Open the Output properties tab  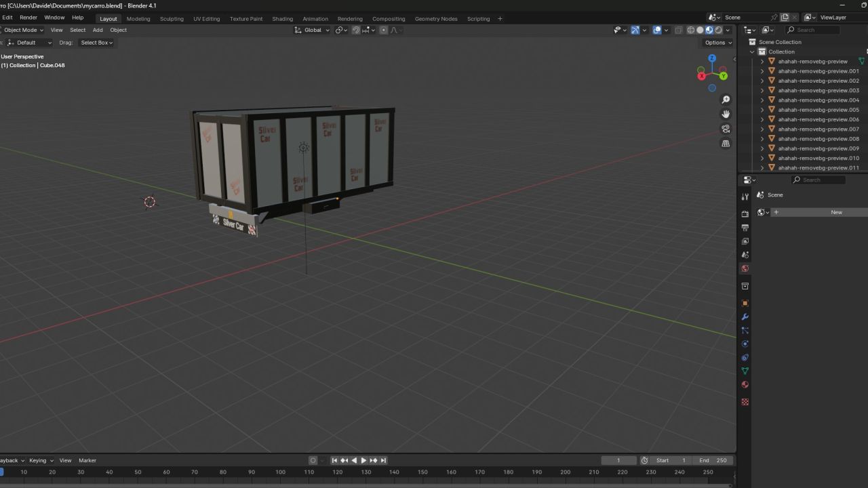point(745,228)
